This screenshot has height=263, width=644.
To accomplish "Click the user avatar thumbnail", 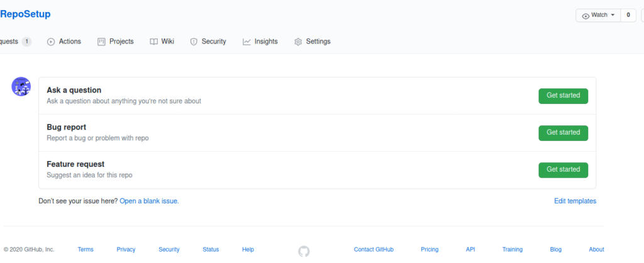I will click(21, 87).
